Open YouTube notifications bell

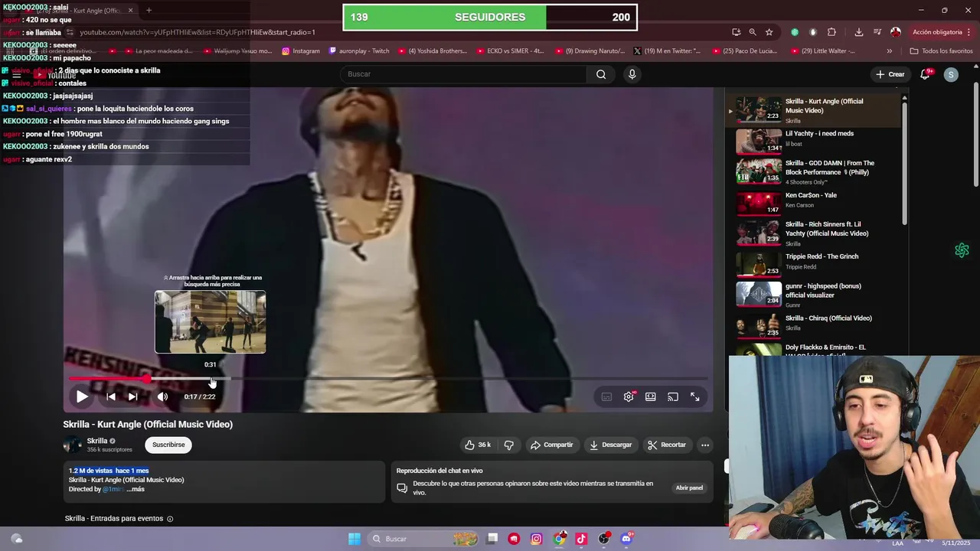coord(925,74)
